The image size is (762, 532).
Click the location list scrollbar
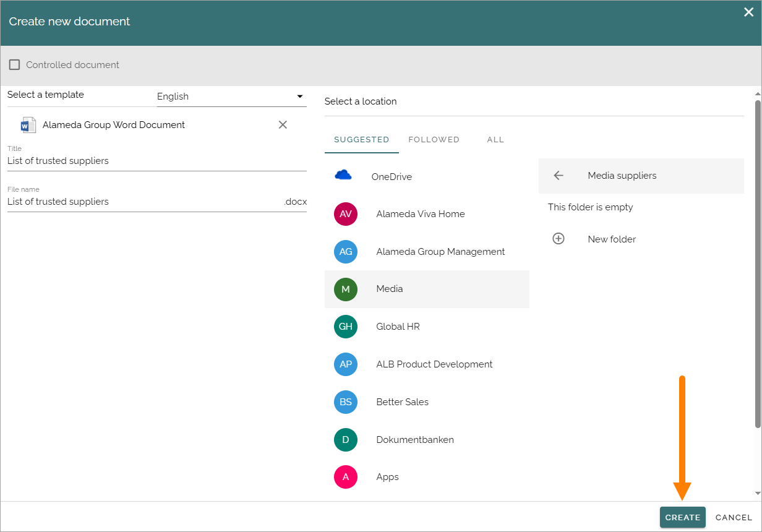pos(758,264)
